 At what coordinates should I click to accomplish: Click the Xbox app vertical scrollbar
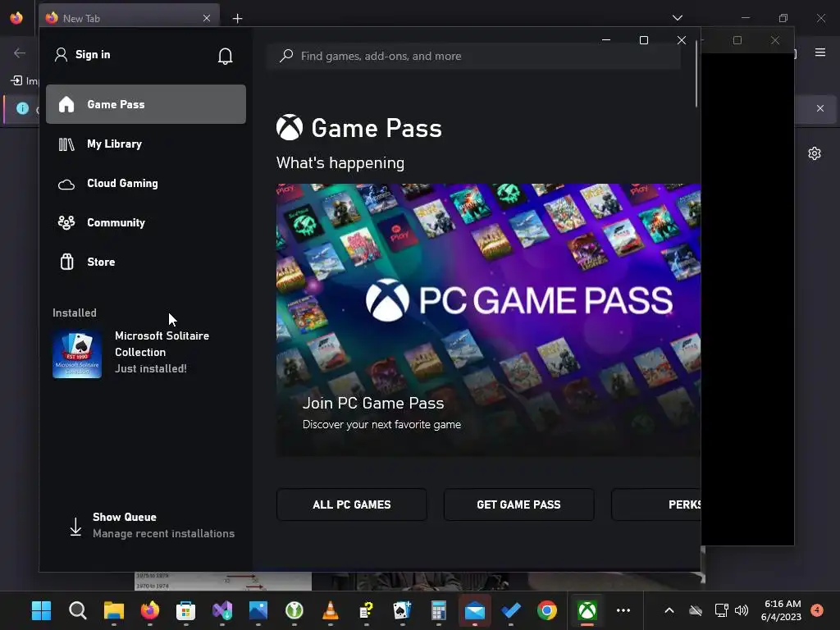point(696,75)
